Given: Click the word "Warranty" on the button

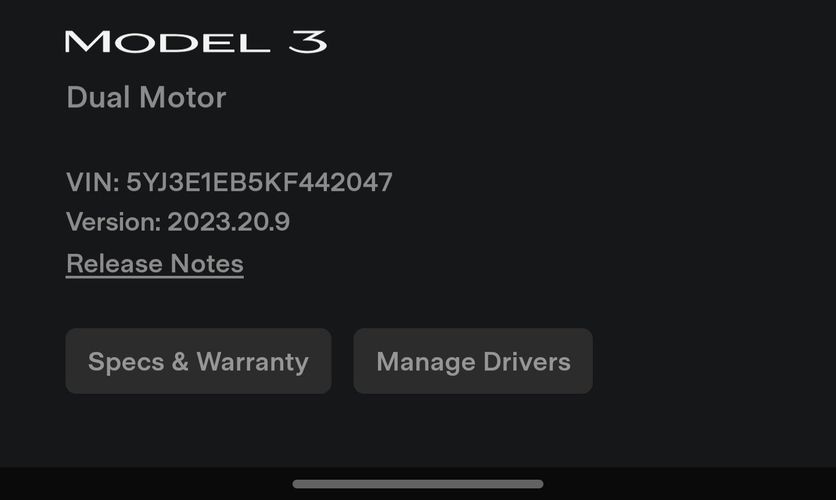Looking at the screenshot, I should 253,362.
